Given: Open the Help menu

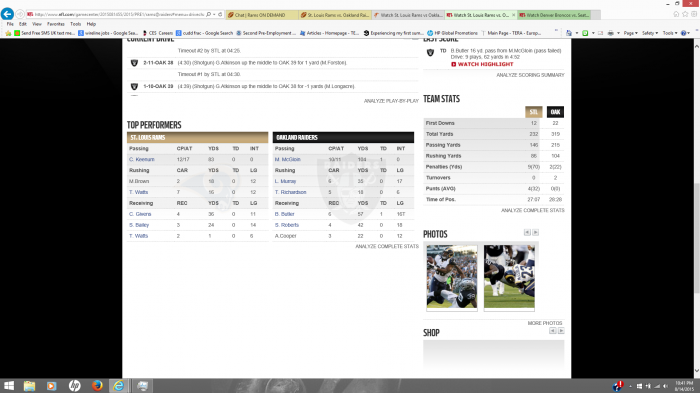Looking at the screenshot, I should point(91,24).
